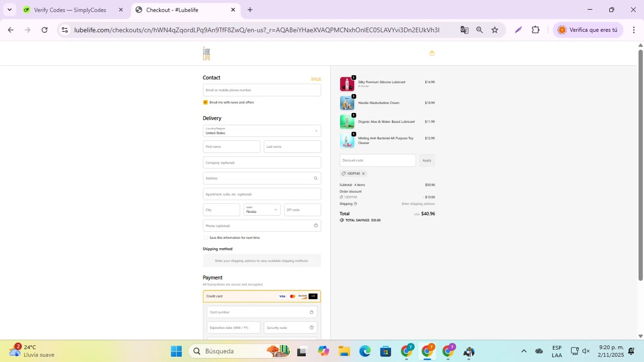The height and width of the screenshot is (362, 644).
Task: Click the Mastercard logo
Action: coord(292,296)
